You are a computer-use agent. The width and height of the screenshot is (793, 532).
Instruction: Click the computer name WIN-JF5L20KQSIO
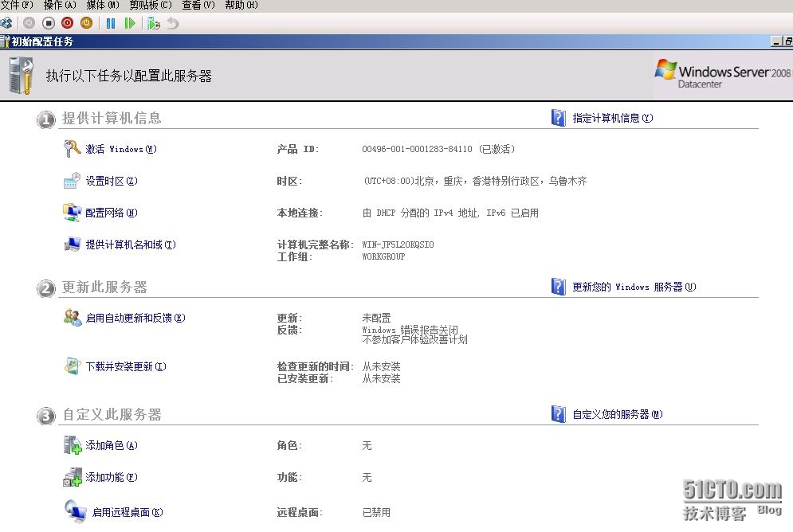pyautogui.click(x=398, y=244)
